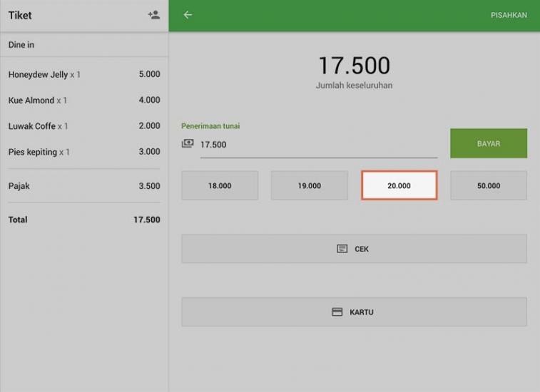Viewport: 540px width, 392px height.
Task: Click the check icon on CEK button
Action: (x=342, y=249)
